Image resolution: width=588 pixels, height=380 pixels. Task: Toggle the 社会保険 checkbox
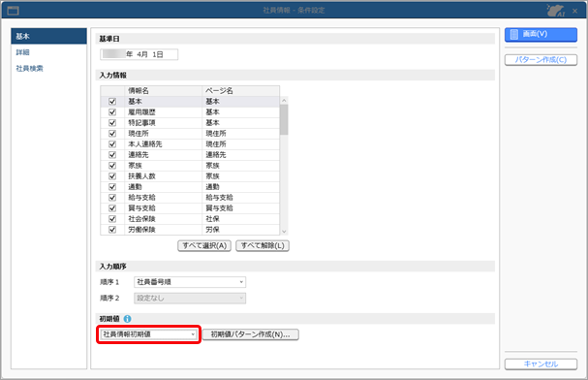[x=112, y=219]
